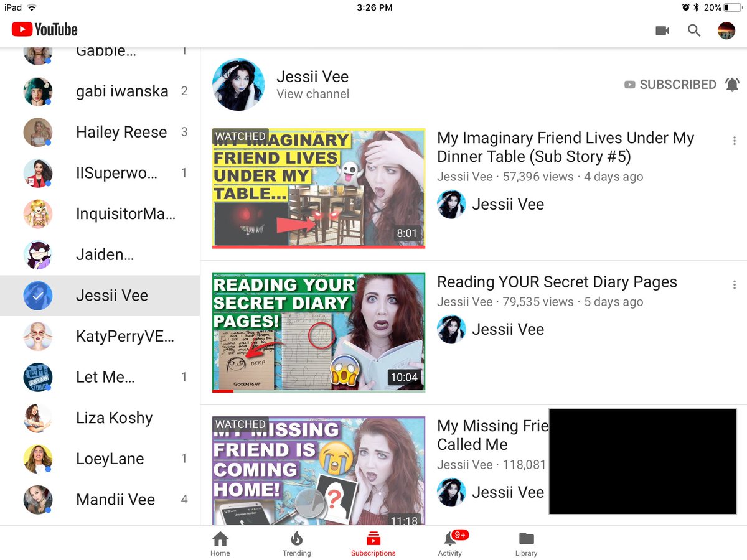747x560 pixels.
Task: Click Jessii Vee avatar under the Missing Friend video
Action: (x=451, y=492)
